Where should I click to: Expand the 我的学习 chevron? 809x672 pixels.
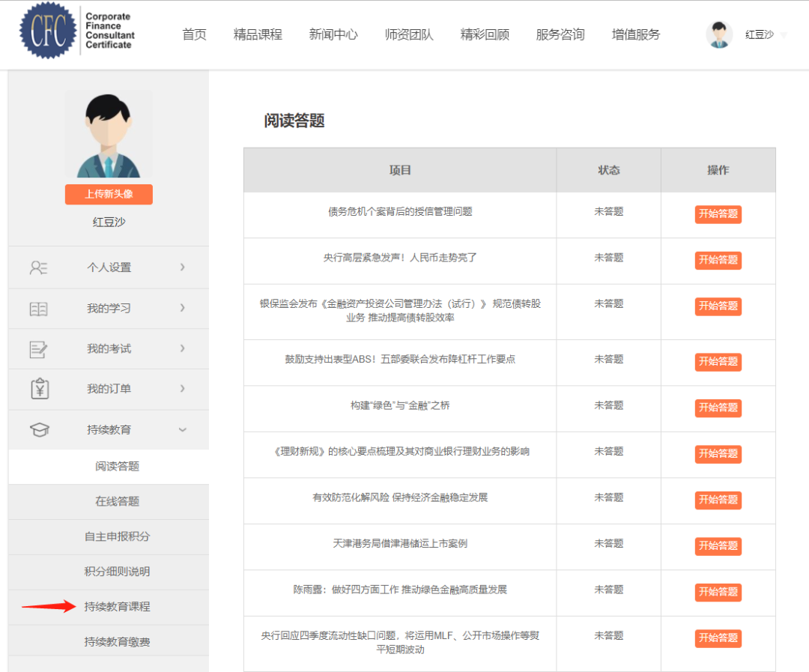[x=182, y=308]
